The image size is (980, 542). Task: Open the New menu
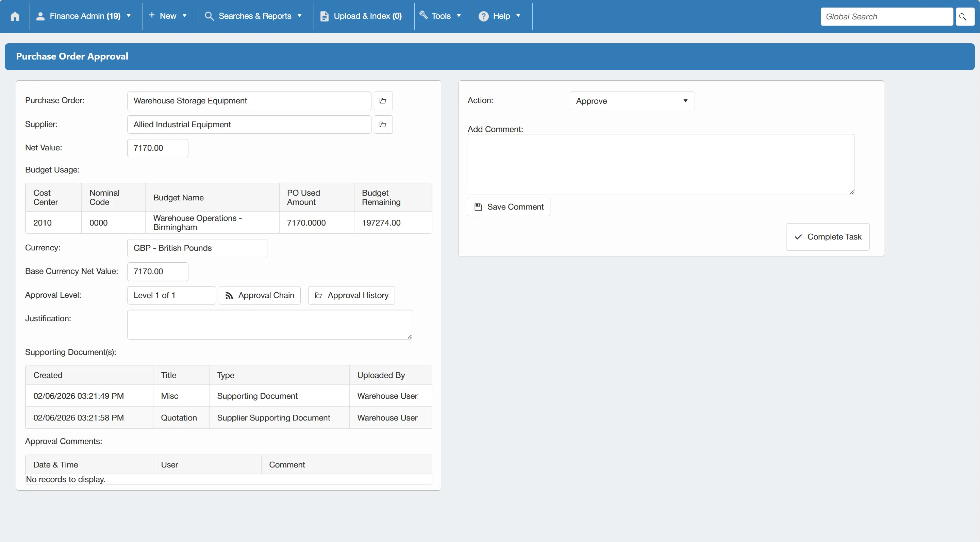(168, 16)
